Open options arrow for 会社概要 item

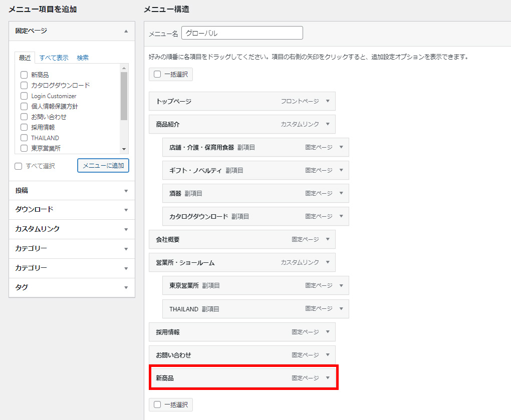328,239
